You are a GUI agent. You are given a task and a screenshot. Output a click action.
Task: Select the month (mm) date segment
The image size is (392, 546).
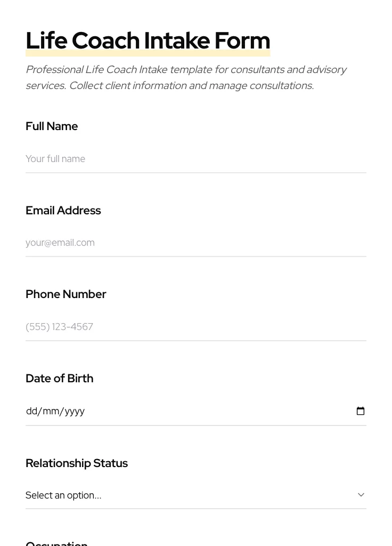point(52,411)
